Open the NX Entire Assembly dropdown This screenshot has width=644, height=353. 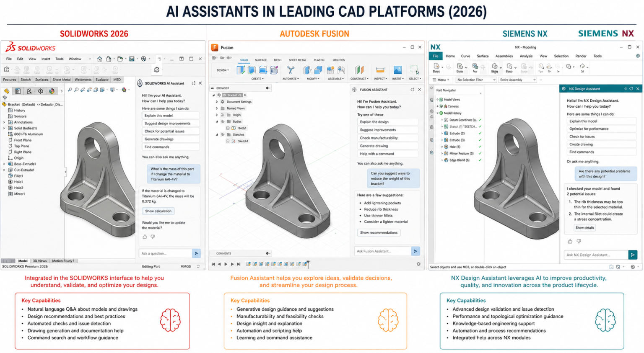(517, 80)
